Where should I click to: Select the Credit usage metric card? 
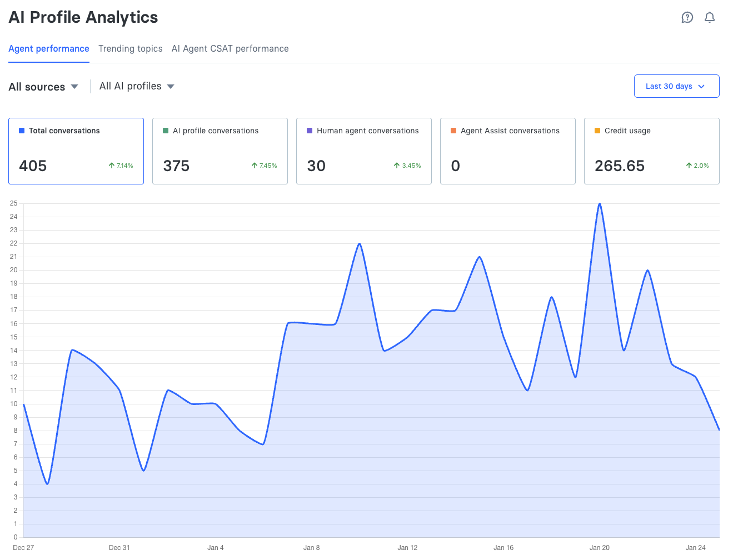651,151
